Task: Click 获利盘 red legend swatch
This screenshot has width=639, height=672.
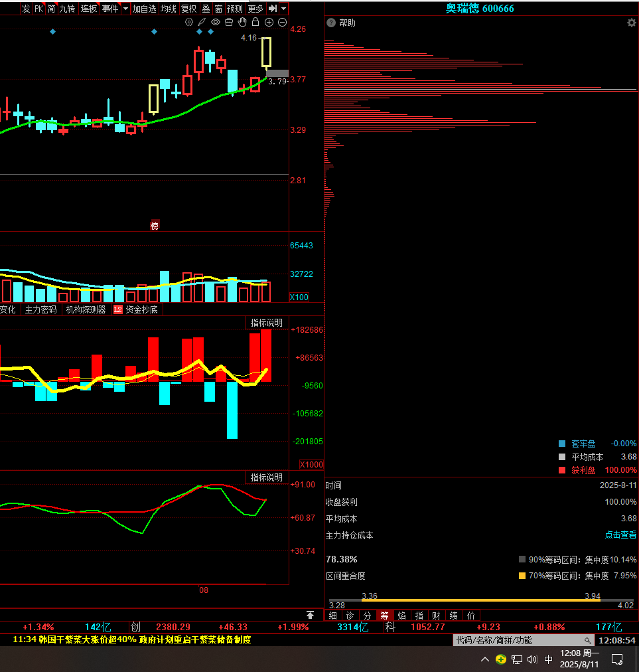Action: (x=562, y=470)
